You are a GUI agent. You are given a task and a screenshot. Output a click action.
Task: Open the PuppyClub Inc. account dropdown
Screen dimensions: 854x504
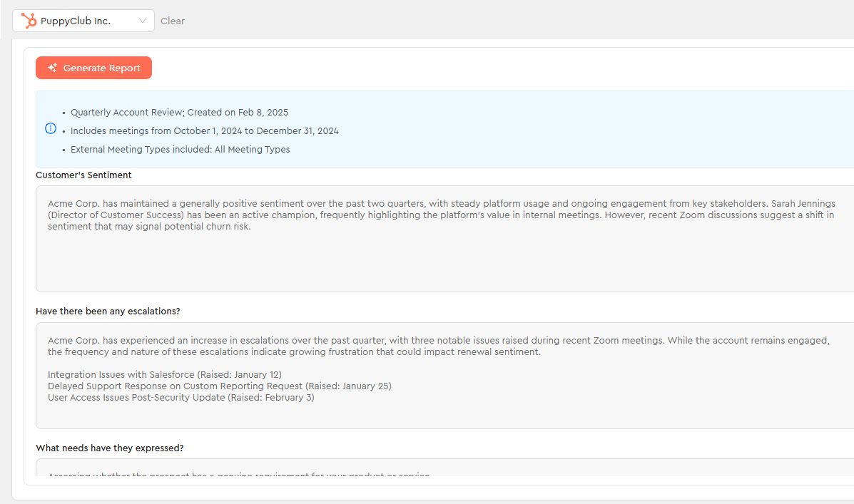83,21
